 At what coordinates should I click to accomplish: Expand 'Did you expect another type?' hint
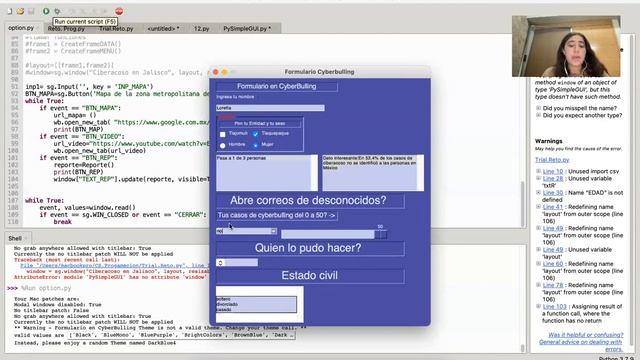538,116
